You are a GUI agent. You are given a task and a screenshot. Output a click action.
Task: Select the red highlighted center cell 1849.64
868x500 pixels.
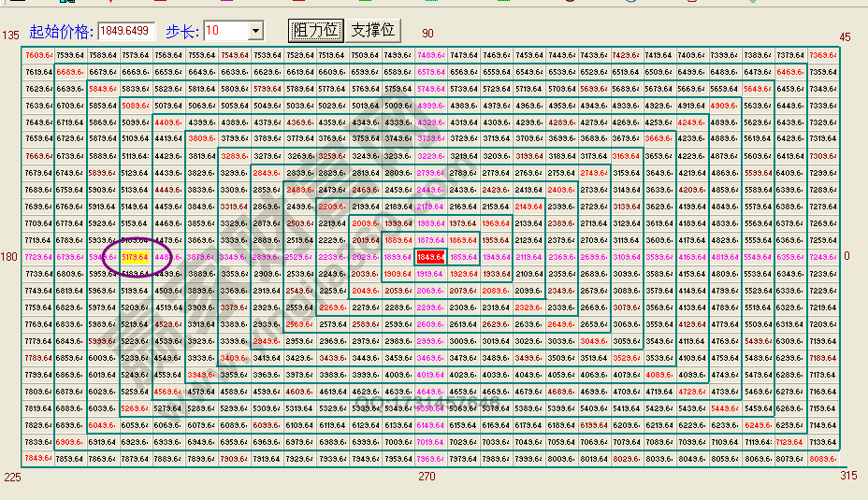tap(430, 256)
